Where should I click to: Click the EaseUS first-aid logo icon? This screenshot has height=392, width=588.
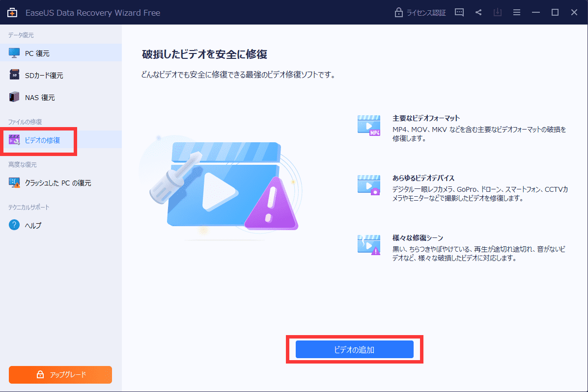[x=12, y=12]
